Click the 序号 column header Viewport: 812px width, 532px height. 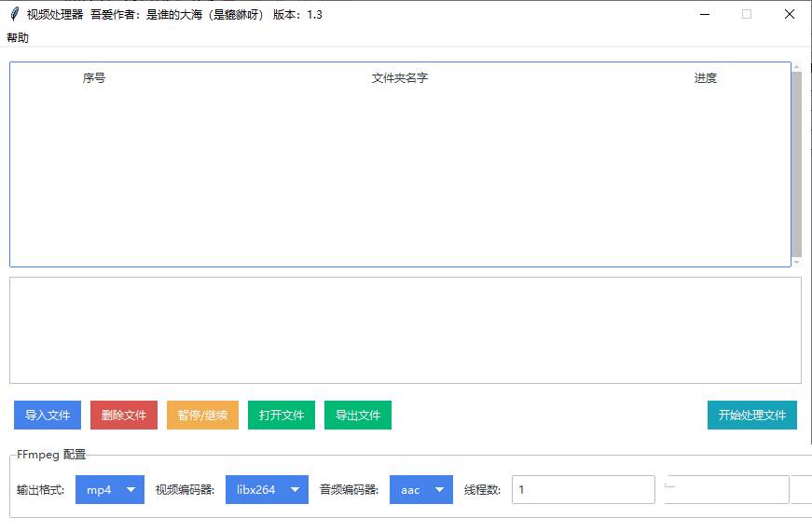pos(94,78)
